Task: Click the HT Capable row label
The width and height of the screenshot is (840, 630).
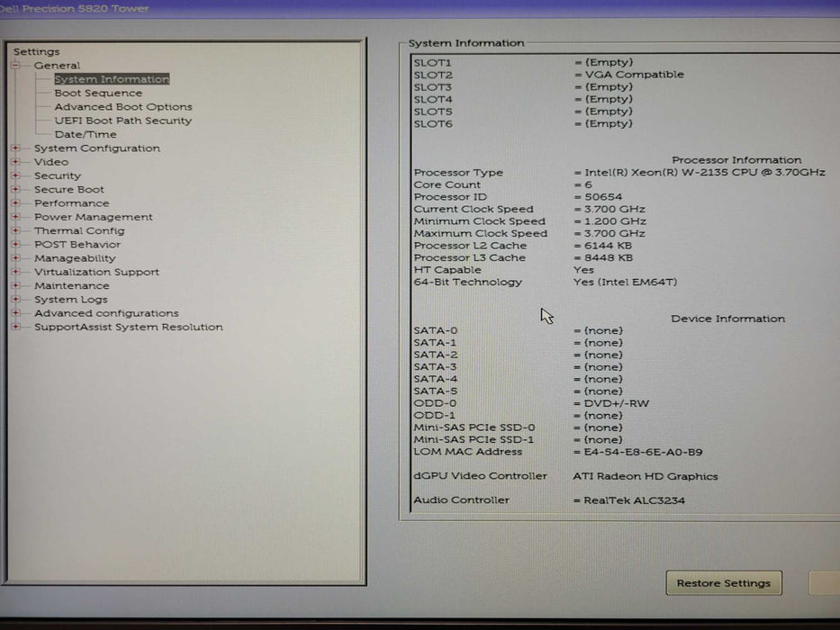Action: tap(447, 270)
